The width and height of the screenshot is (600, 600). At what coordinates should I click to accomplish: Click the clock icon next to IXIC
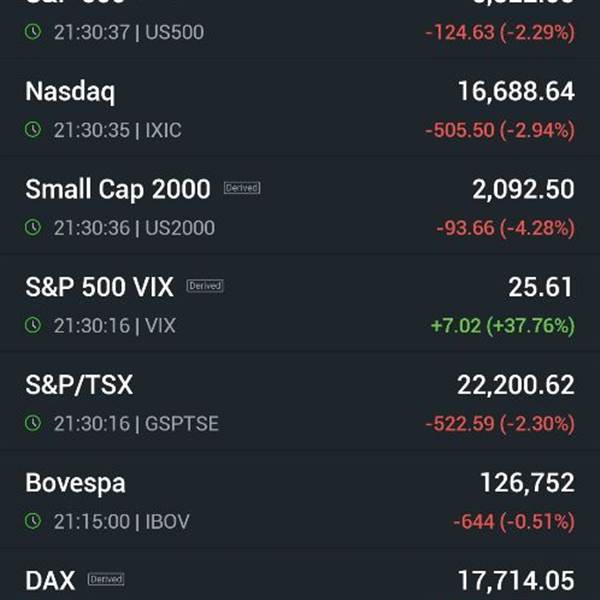click(33, 130)
